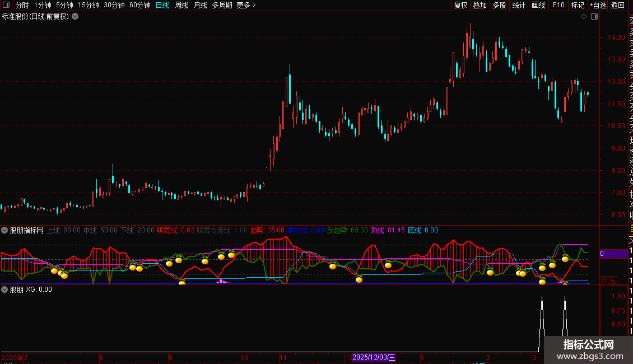Click the 返回 back button
This screenshot has height=364, width=633.
tap(618, 5)
